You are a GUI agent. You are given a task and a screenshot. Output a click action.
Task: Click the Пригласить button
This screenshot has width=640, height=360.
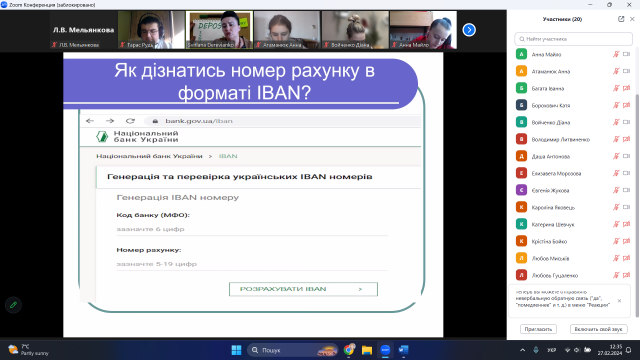[538, 329]
